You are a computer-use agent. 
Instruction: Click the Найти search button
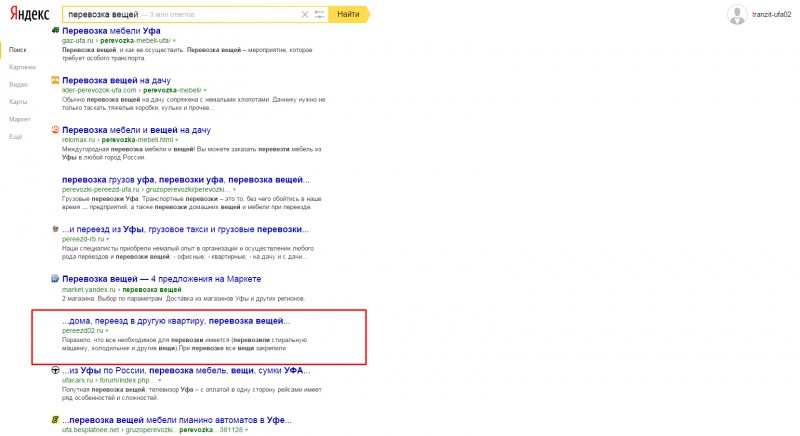348,14
